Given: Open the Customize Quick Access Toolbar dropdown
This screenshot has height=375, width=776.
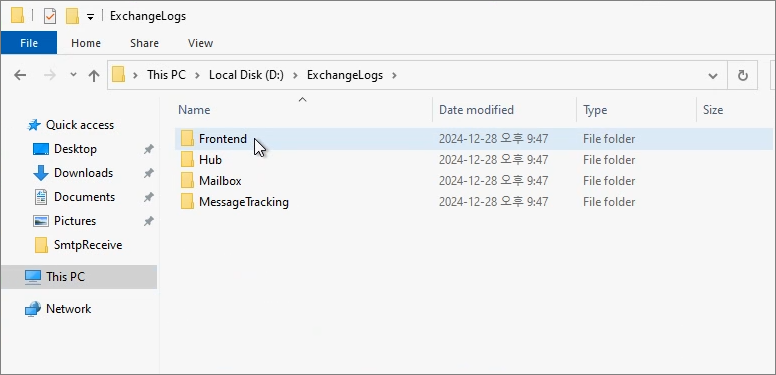Looking at the screenshot, I should [x=90, y=17].
